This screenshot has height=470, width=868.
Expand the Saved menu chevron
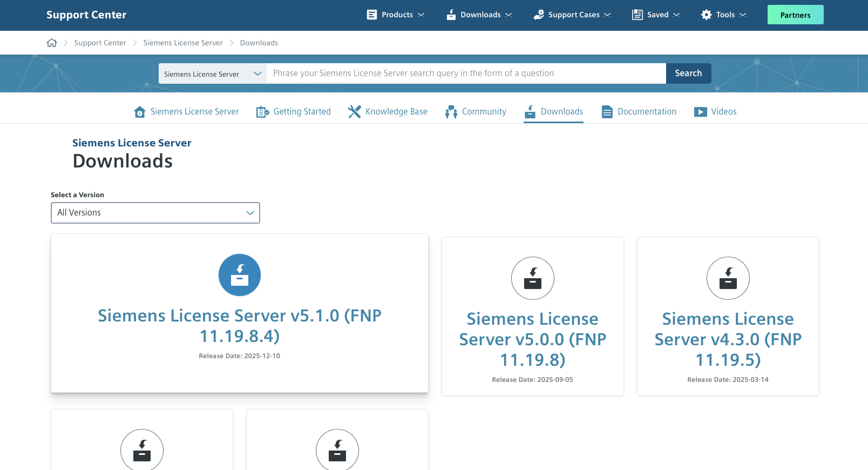point(676,15)
